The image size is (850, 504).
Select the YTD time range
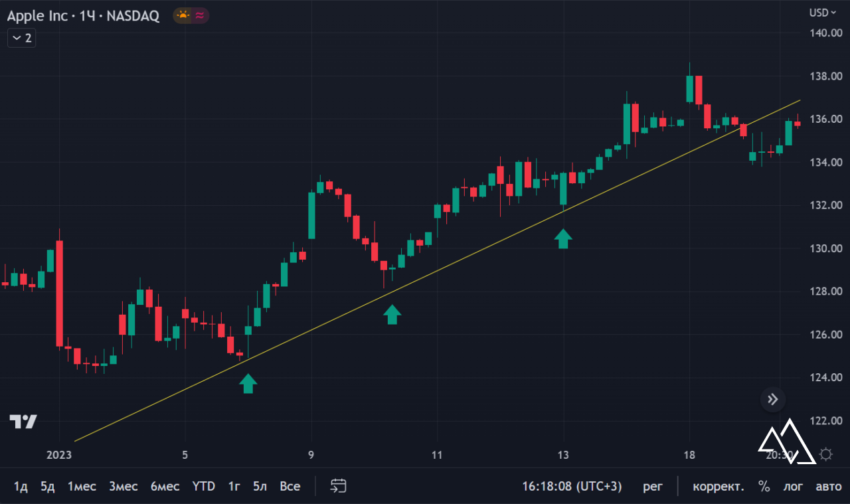204,486
